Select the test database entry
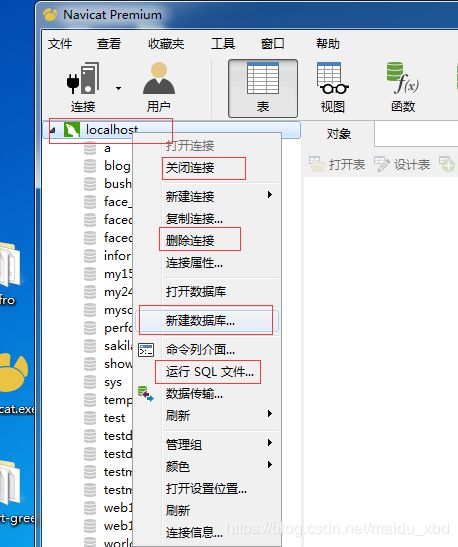458x547 pixels. (114, 418)
